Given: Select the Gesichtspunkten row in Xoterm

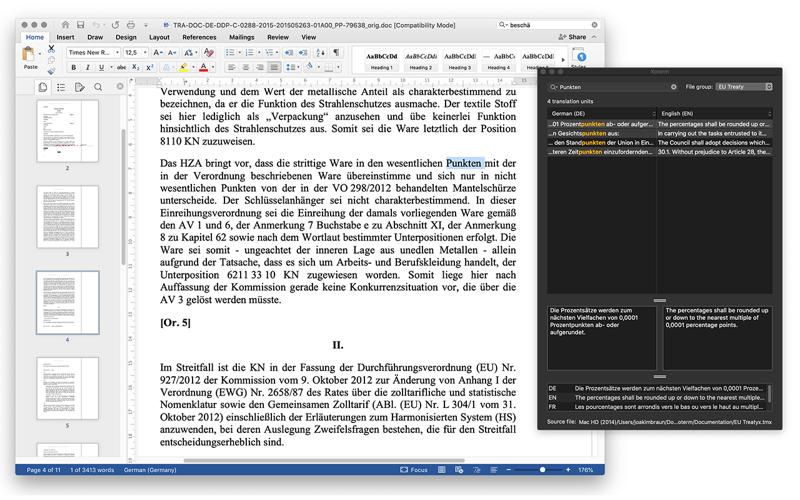Looking at the screenshot, I should (x=659, y=133).
